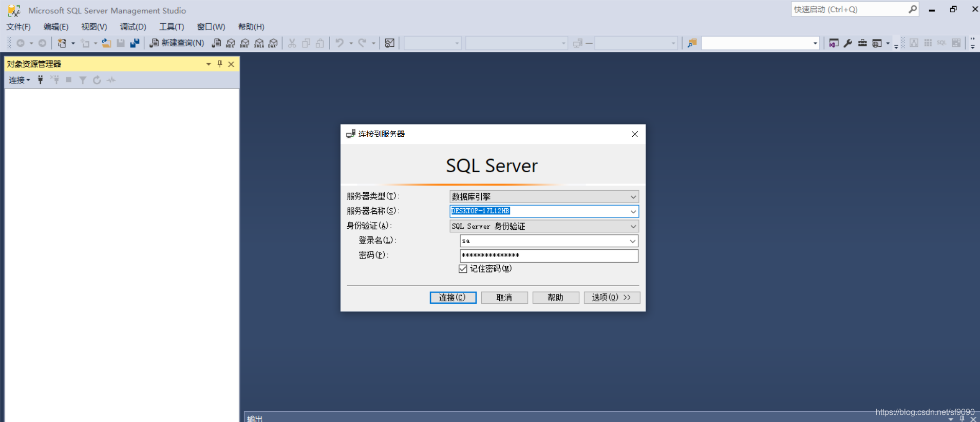The width and height of the screenshot is (980, 422).
Task: Click the Find in Files icon
Action: (x=692, y=43)
